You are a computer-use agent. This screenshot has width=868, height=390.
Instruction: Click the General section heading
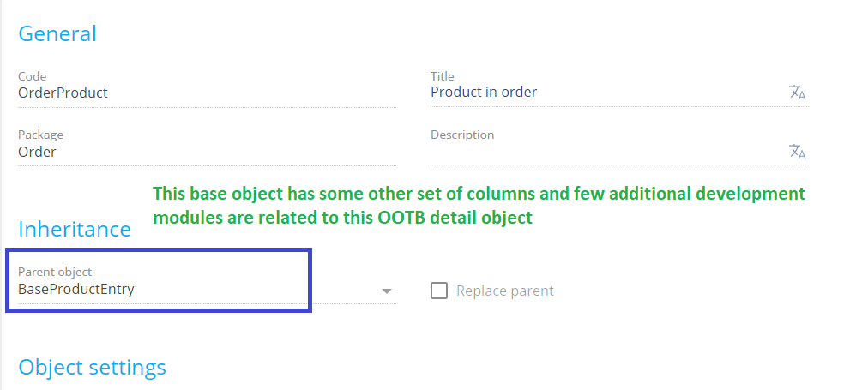click(x=57, y=33)
